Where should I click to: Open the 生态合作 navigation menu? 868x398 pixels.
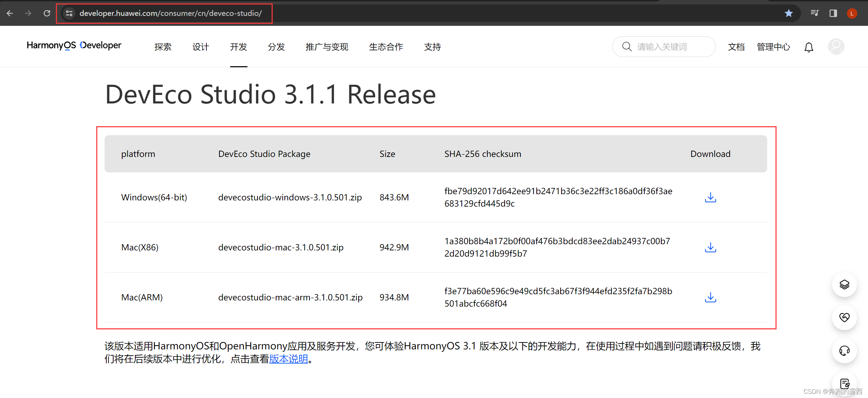pos(386,47)
